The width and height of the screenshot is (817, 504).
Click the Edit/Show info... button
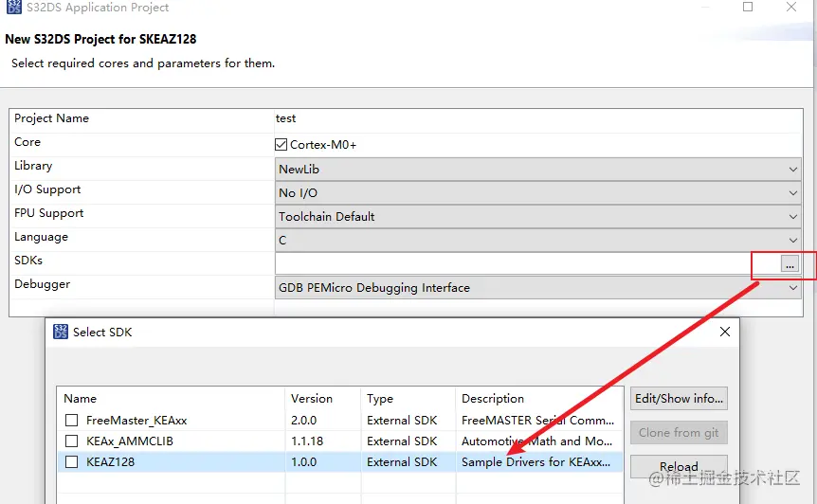coord(679,398)
